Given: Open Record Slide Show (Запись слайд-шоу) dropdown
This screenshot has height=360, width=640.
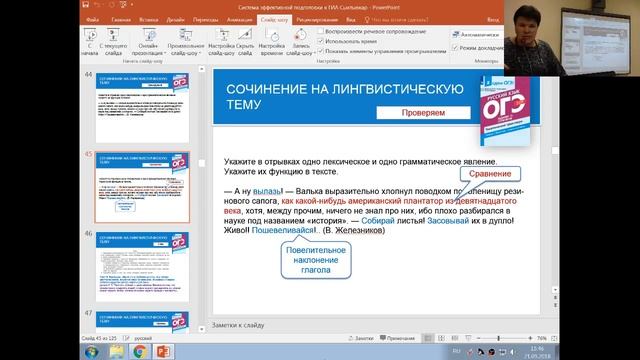Looking at the screenshot, I should coord(300,42).
